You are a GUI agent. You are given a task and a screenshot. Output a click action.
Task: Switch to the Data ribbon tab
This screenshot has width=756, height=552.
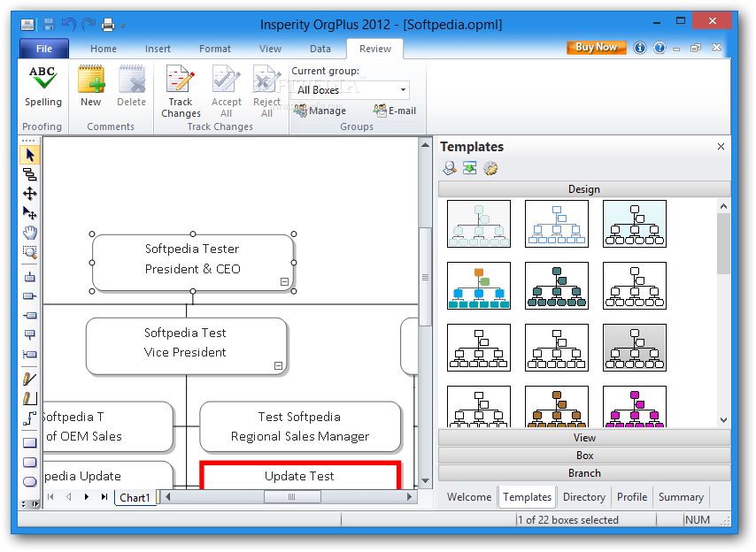point(320,49)
